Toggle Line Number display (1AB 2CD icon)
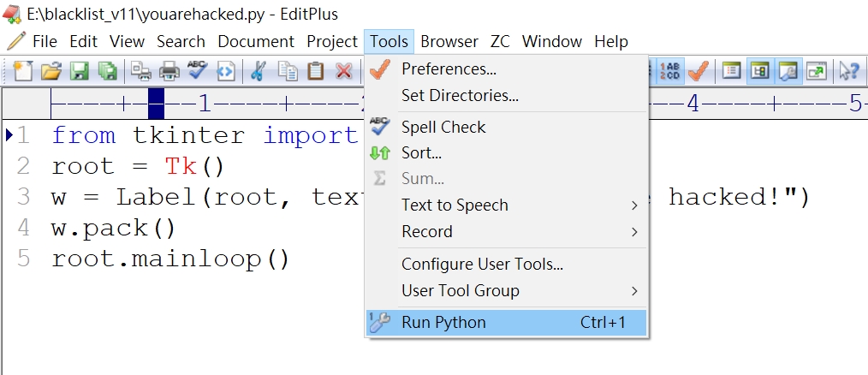This screenshot has width=868, height=375. pos(669,71)
